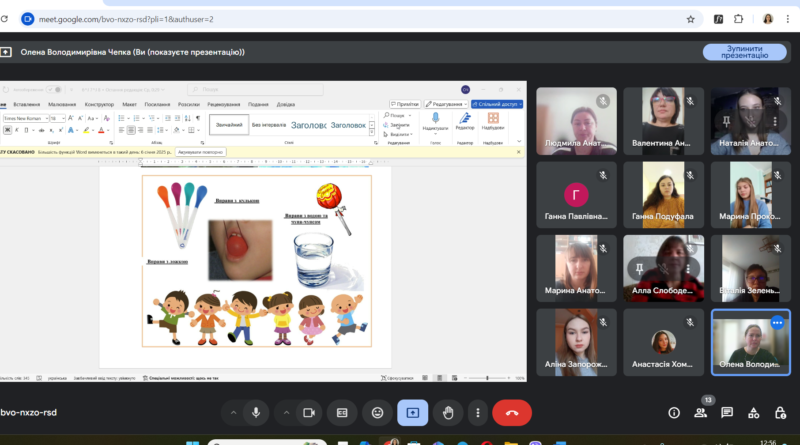Select Аліна Запорож participant video tile
The height and width of the screenshot is (445, 800).
pyautogui.click(x=576, y=342)
